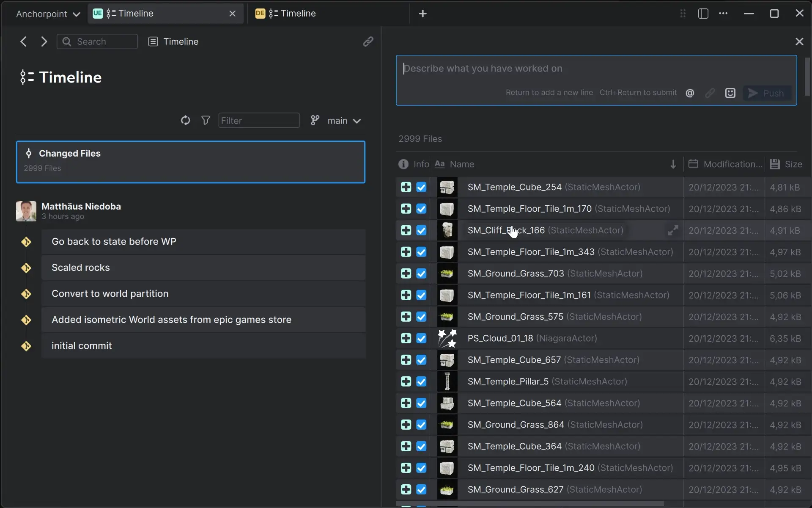Open a new tab with the plus button
The image size is (812, 508).
[423, 13]
